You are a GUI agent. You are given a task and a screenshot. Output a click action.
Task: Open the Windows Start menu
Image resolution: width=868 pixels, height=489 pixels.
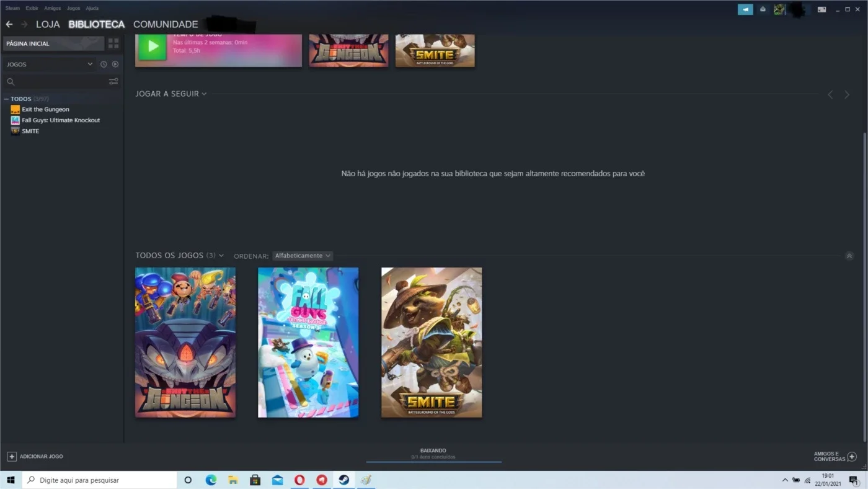tap(11, 480)
